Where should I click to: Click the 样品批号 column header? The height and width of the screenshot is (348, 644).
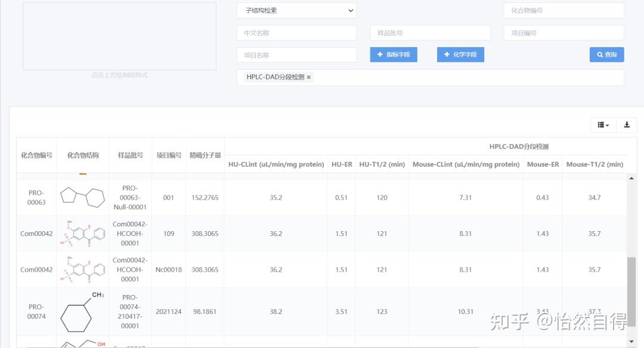click(130, 155)
